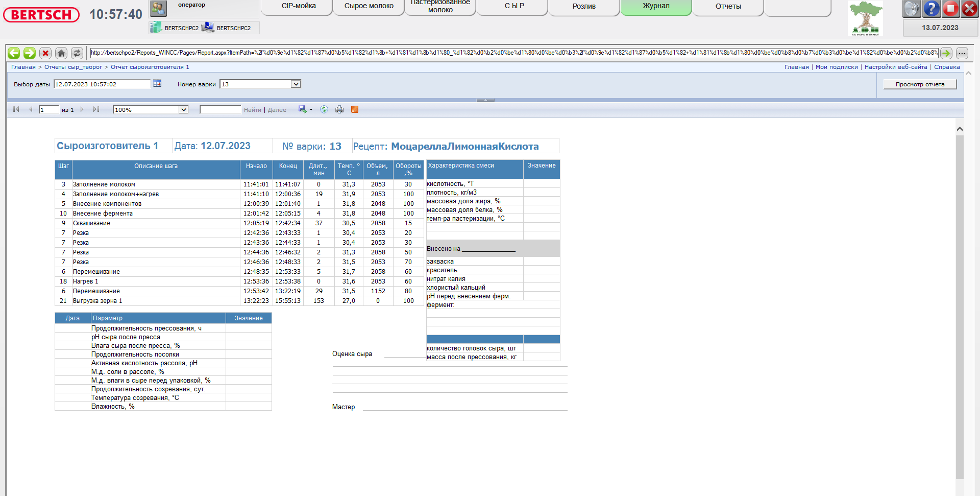Click the report search text field
This screenshot has width=980, height=496.
220,110
